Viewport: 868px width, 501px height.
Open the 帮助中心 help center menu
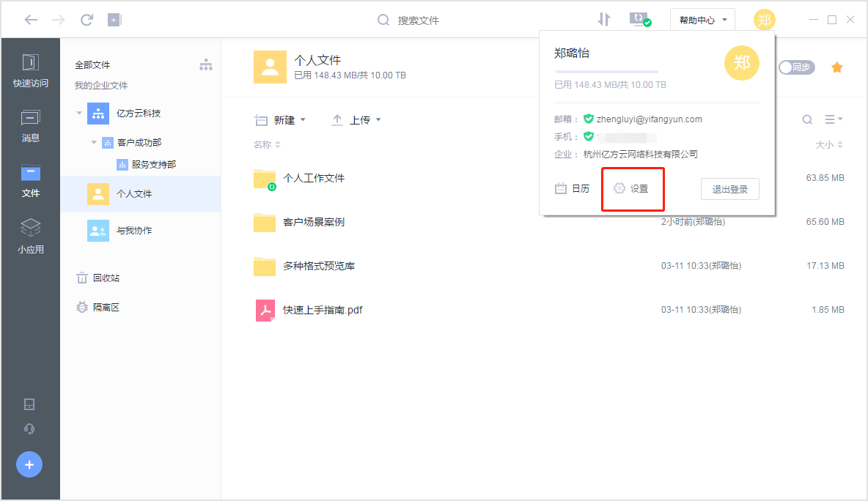(701, 20)
